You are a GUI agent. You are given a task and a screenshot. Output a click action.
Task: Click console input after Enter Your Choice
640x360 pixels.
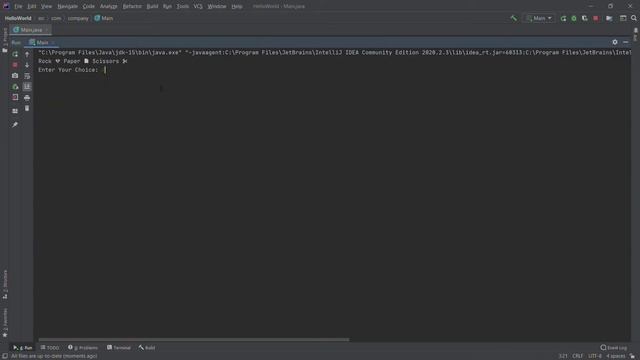pyautogui.click(x=105, y=70)
